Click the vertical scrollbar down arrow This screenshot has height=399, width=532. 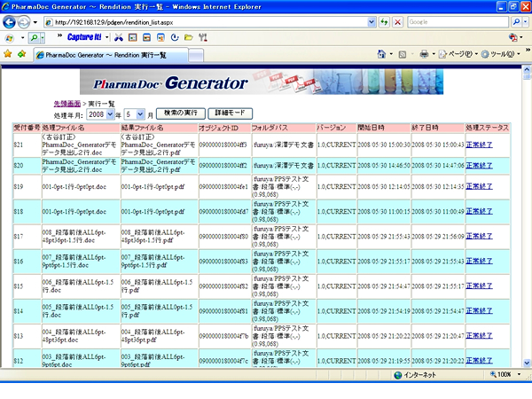click(x=527, y=363)
